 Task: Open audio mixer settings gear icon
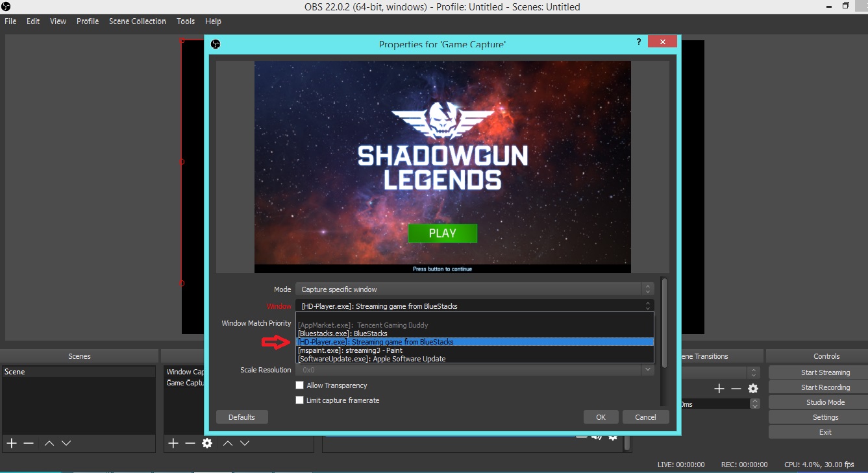[613, 437]
